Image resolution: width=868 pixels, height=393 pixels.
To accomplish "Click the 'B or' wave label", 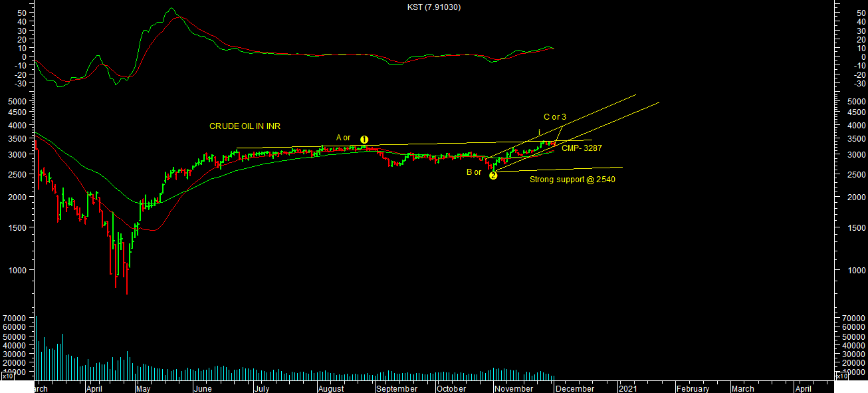I will (474, 172).
